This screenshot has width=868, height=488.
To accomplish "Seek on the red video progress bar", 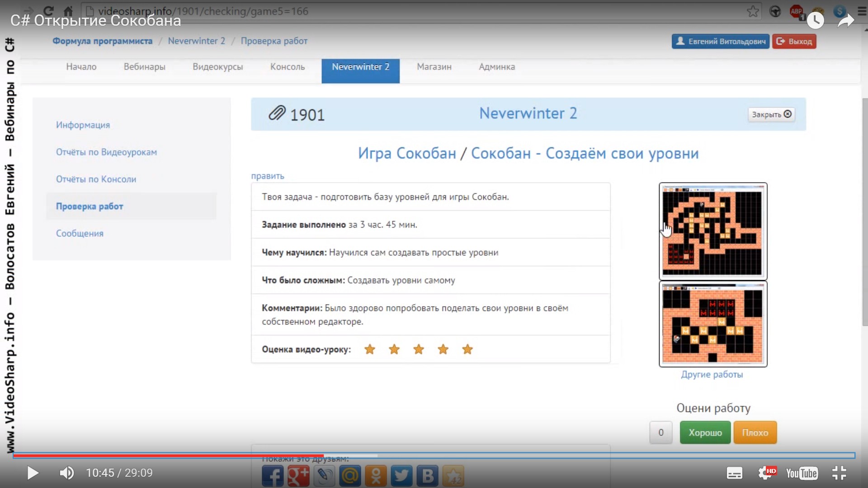I will [x=168, y=455].
